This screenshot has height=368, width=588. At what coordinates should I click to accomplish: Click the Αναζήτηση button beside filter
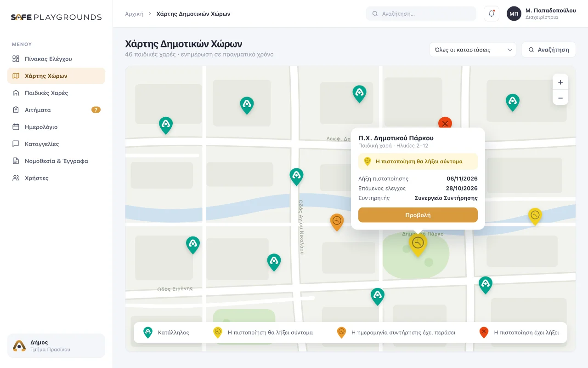548,50
